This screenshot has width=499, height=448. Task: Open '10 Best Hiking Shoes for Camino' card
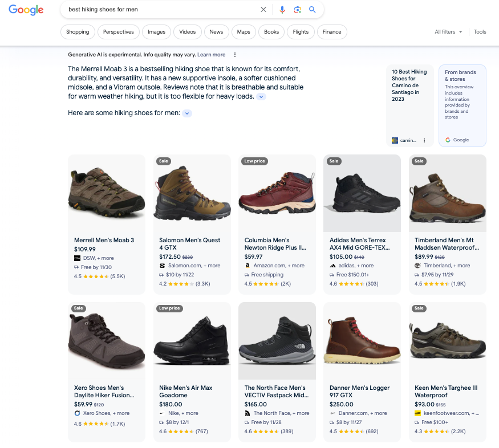pyautogui.click(x=410, y=106)
